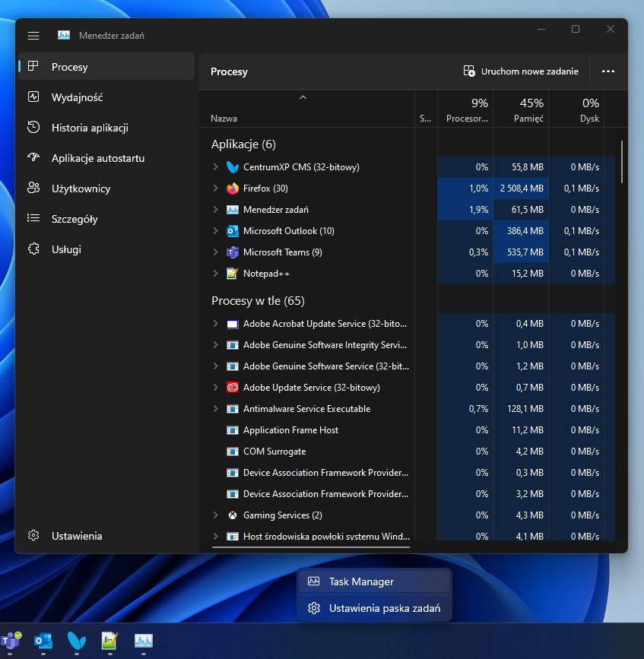
Task: Go to the Użytkownicy tab
Action: pyautogui.click(x=106, y=189)
